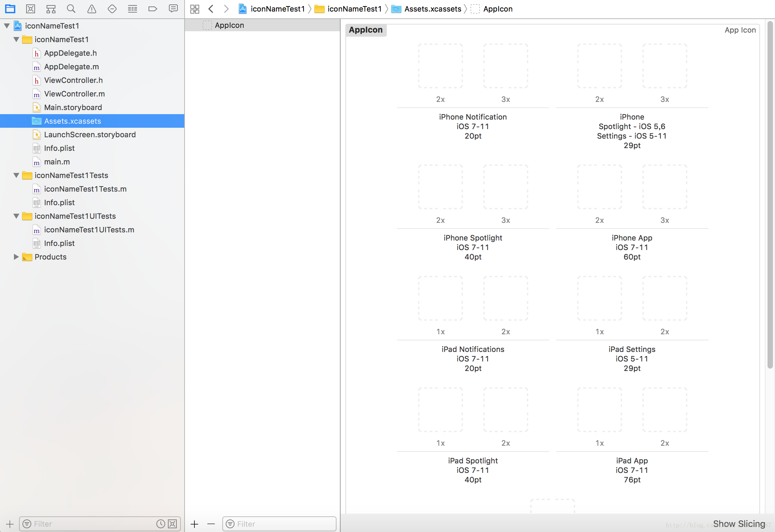This screenshot has width=775, height=532.
Task: Select iPad Spotlight 40pt 1x slot
Action: pyautogui.click(x=440, y=410)
